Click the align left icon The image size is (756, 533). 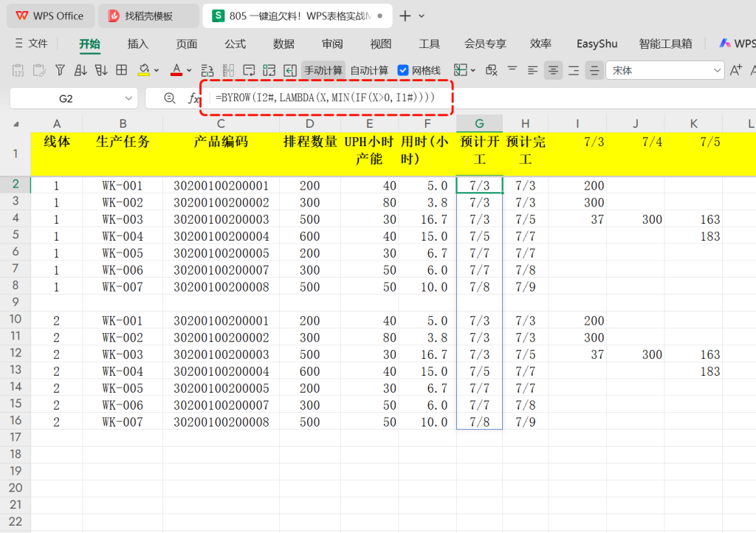click(532, 70)
